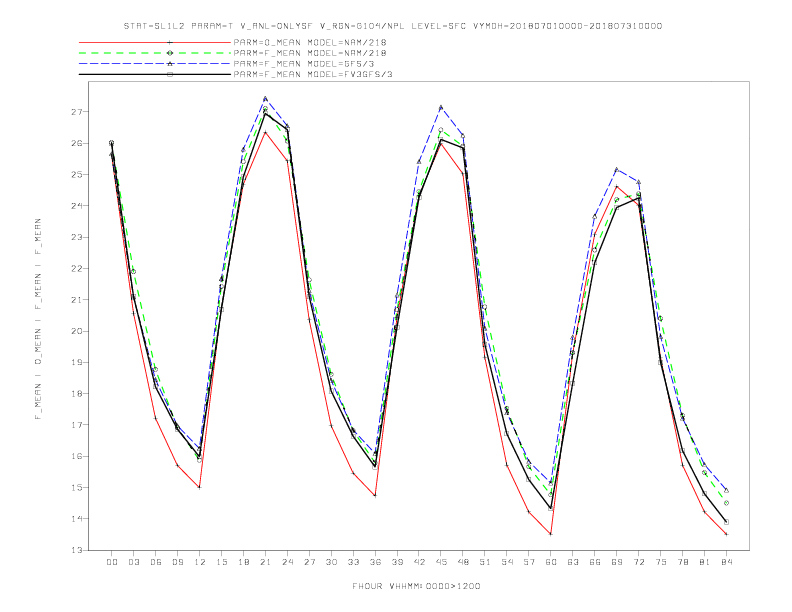Viewport: 792px width, 612px height.
Task: Click the diamond marker on green legend line
Action: 170,53
